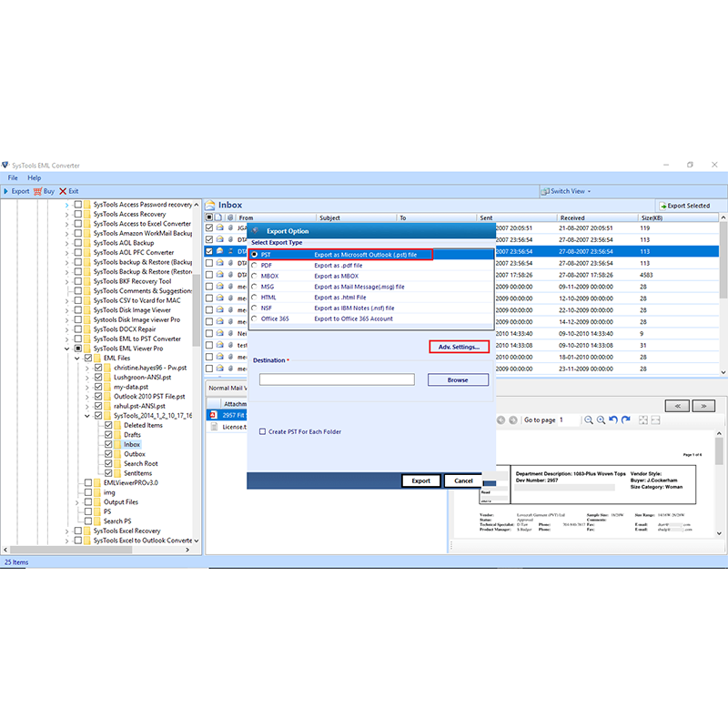
Task: Cancel the Export Option dialog
Action: tap(463, 481)
